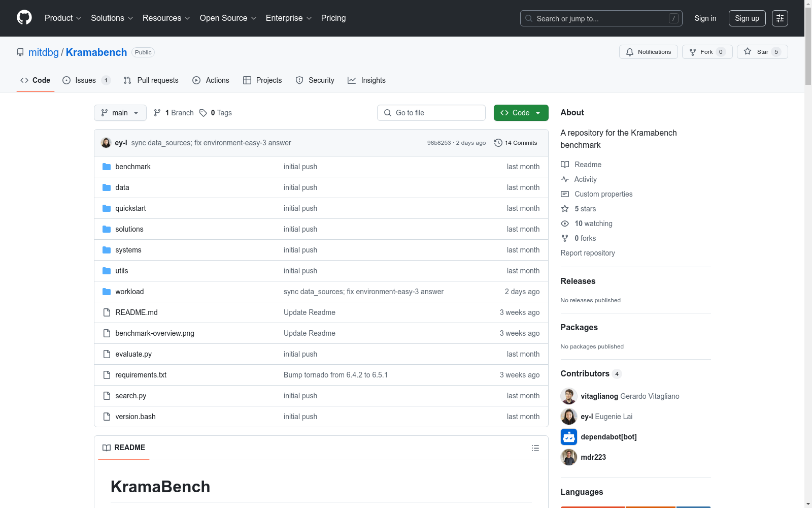This screenshot has width=812, height=508.
Task: Open the command palette icon button
Action: tap(780, 18)
